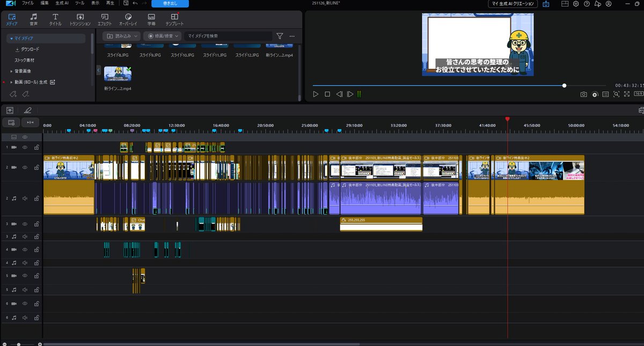644x346 pixels.
Task: Click the マイ 生成 AI クリエーション button
Action: [513, 4]
